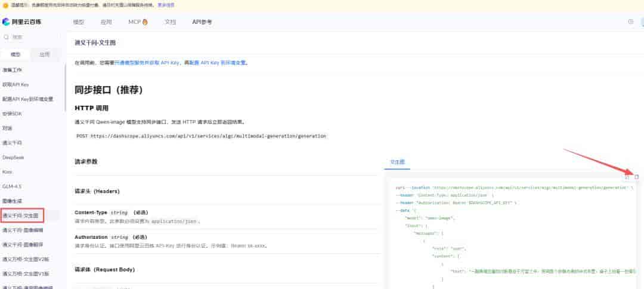
Task: Select 通义万相-文生图V1版 in the sidebar
Action: pyautogui.click(x=26, y=274)
